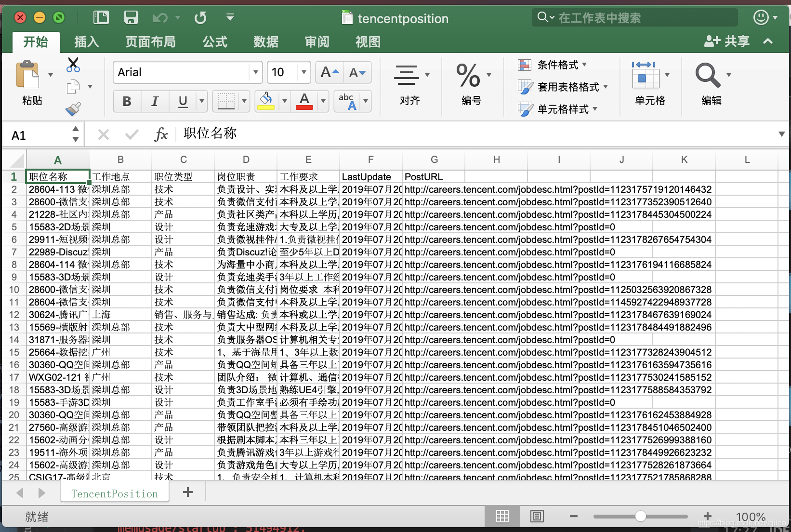The width and height of the screenshot is (791, 532).
Task: Select cell G1 PostURL
Action: [x=434, y=177]
